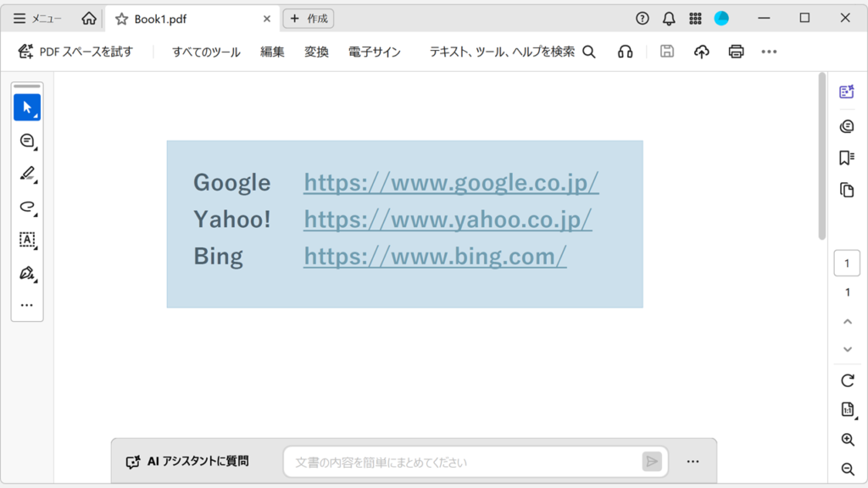This screenshot has width=868, height=488.
Task: Expand more tools ellipsis in left toolbar
Action: click(x=26, y=305)
